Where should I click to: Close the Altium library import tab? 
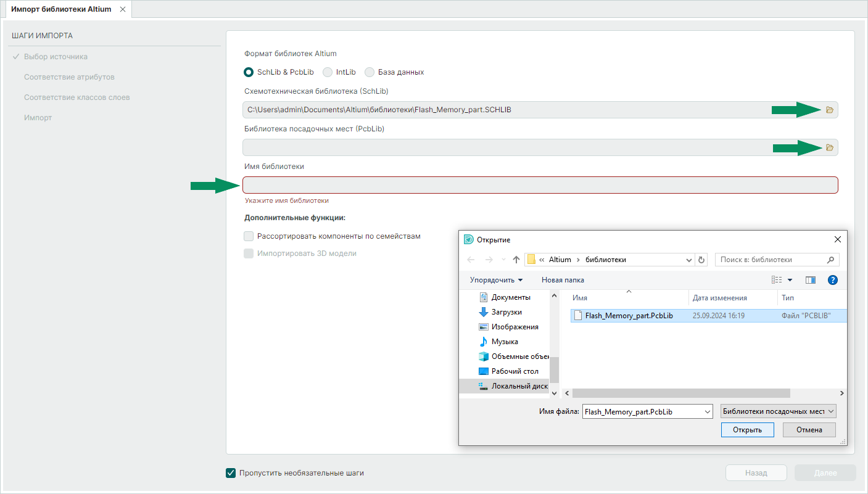pos(122,9)
